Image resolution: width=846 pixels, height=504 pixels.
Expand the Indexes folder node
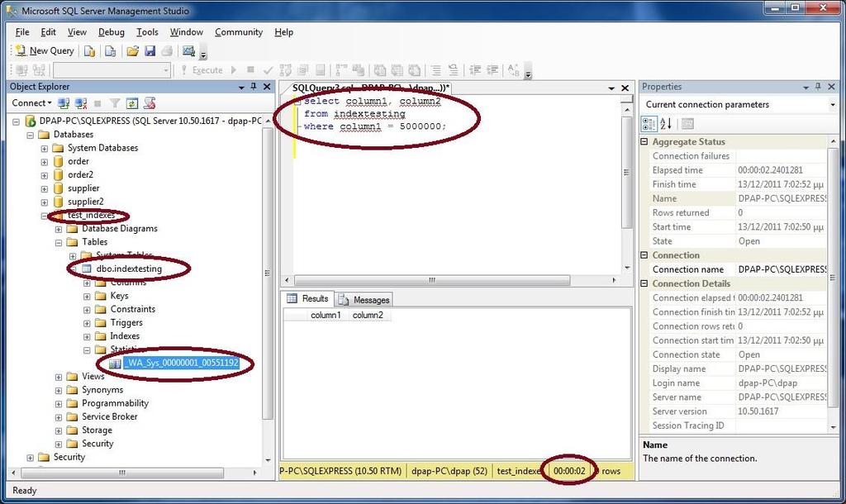(87, 337)
